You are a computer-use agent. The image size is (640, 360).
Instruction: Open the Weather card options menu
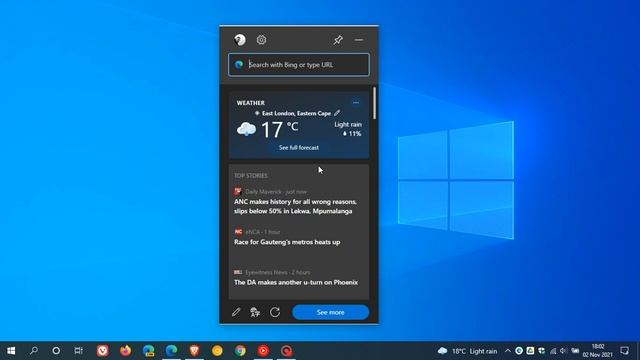click(x=356, y=103)
